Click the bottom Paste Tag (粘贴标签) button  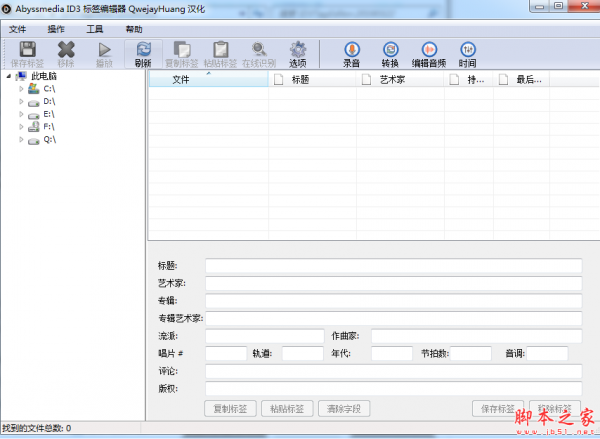(287, 409)
